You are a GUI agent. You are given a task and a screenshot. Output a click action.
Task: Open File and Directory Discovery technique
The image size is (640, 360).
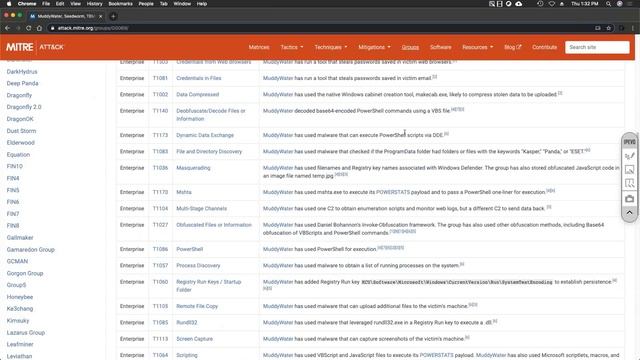tap(209, 151)
